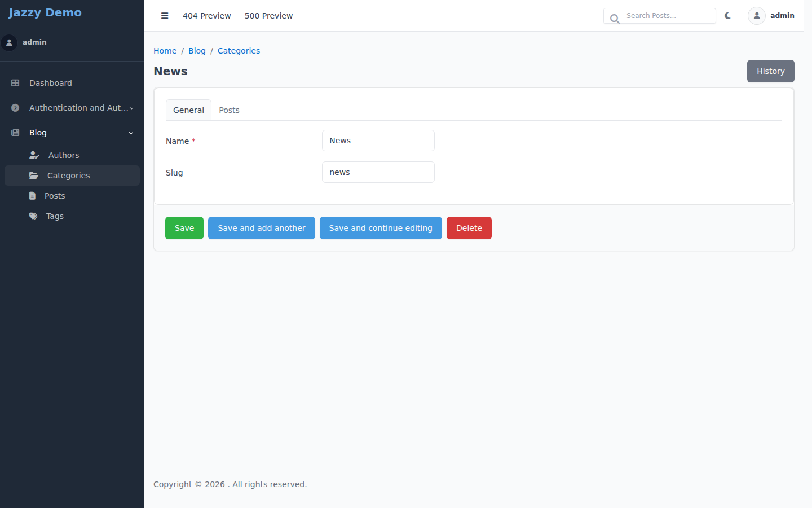This screenshot has width=812, height=508.
Task: Toggle the sidebar hamburger menu
Action: click(165, 16)
